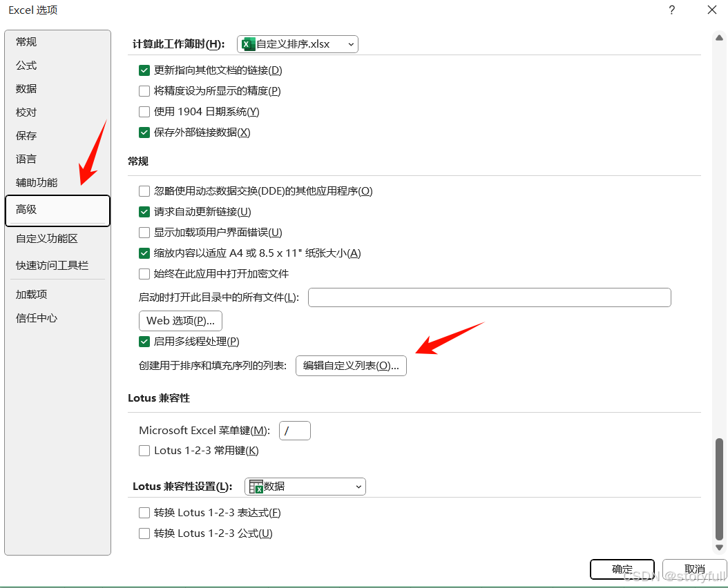Select 公式 in the options sidebar
Screen dimensions: 728x588
[57, 66]
